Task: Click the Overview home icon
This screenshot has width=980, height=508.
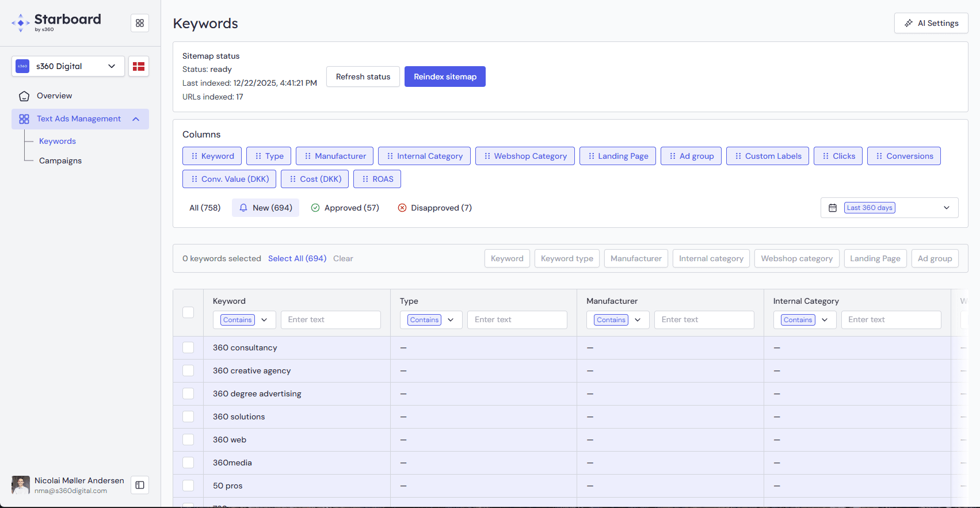Action: tap(24, 96)
